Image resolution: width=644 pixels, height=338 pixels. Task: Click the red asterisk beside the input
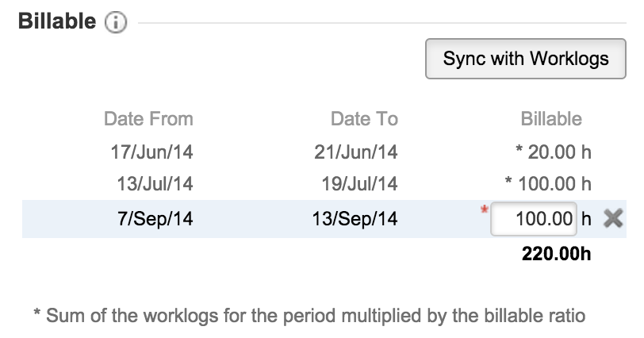pyautogui.click(x=482, y=210)
